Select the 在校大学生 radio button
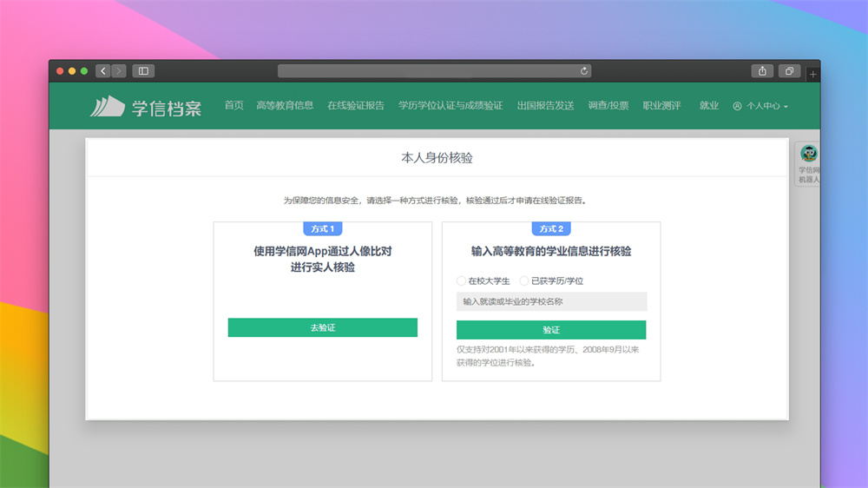Viewport: 868px width, 488px height. click(x=462, y=281)
